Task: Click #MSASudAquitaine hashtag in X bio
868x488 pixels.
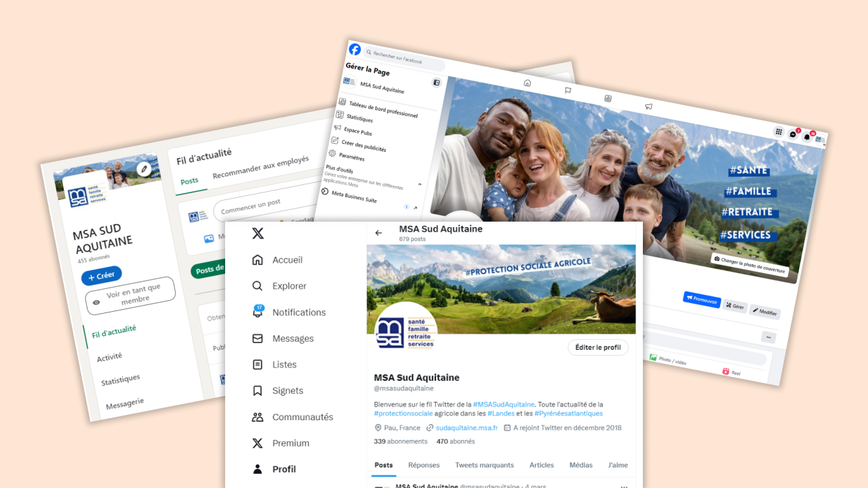Action: [x=504, y=405]
